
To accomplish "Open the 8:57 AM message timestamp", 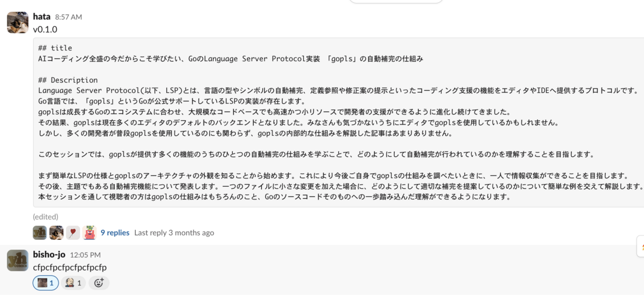I will tap(68, 17).
